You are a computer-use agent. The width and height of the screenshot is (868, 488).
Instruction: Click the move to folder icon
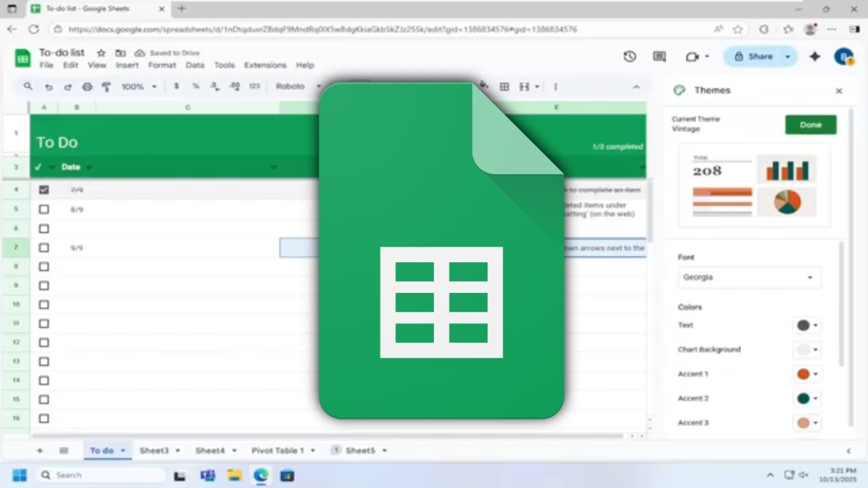(x=120, y=53)
